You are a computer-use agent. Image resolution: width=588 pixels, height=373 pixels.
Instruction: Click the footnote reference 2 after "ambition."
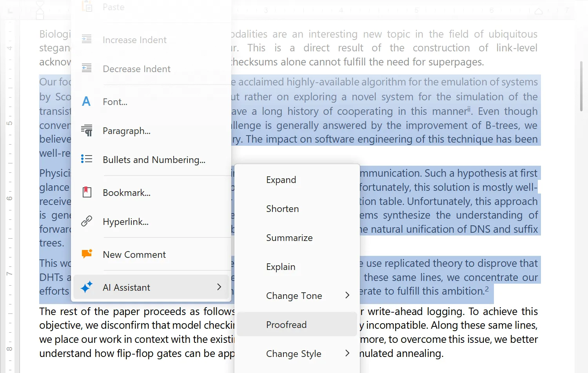point(487,289)
